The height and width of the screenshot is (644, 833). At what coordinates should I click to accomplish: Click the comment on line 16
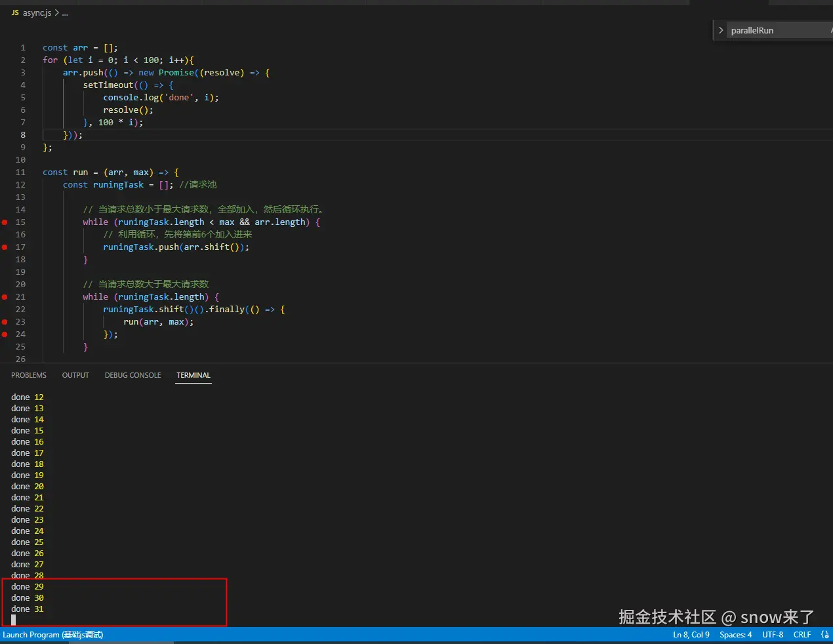tap(177, 235)
